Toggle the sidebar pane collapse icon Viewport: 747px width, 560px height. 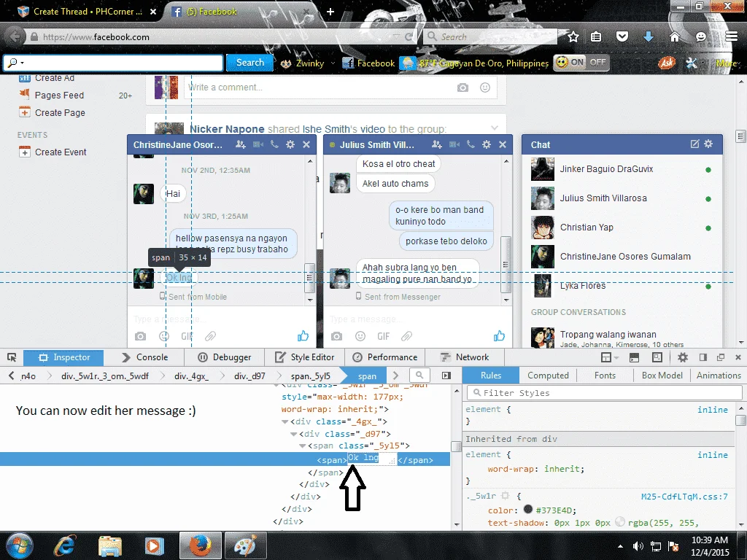coord(446,376)
